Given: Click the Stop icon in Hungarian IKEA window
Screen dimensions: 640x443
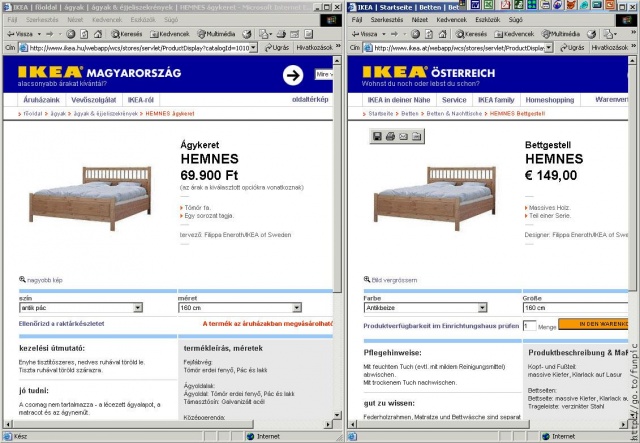Looking at the screenshot, I should point(71,34).
